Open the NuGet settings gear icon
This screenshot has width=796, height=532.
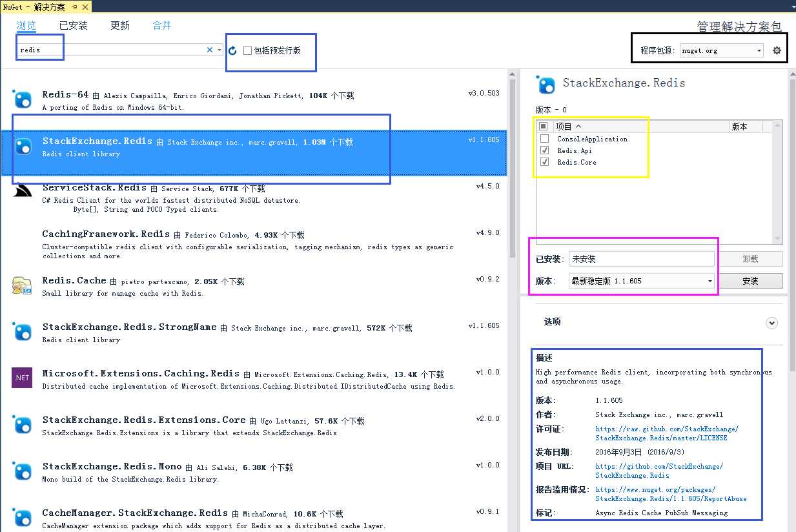(x=777, y=50)
